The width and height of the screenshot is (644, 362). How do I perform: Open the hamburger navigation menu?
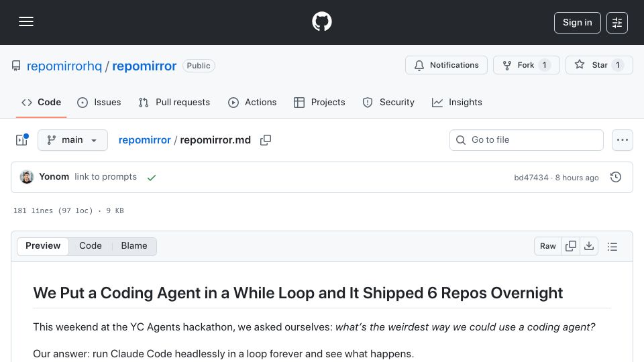(26, 21)
